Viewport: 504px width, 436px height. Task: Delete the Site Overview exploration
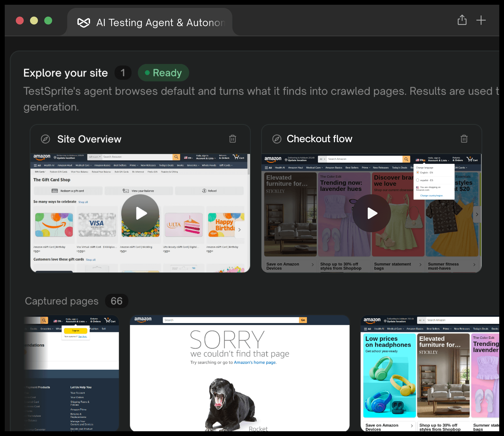coord(233,139)
